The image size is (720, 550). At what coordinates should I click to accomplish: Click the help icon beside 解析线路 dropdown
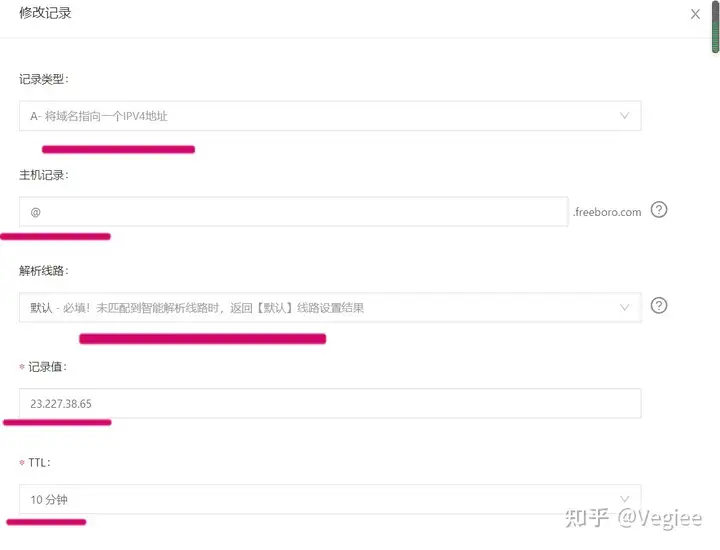[658, 305]
